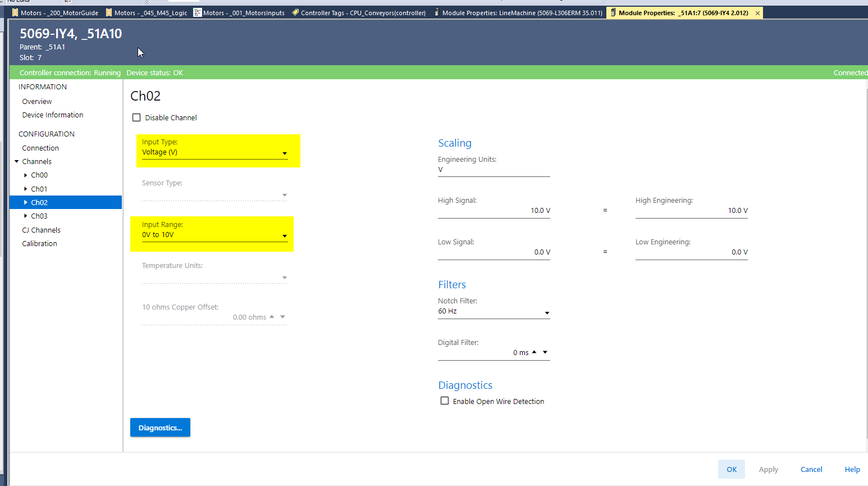Click the function block icon on MotorsInputs tab

(x=198, y=12)
